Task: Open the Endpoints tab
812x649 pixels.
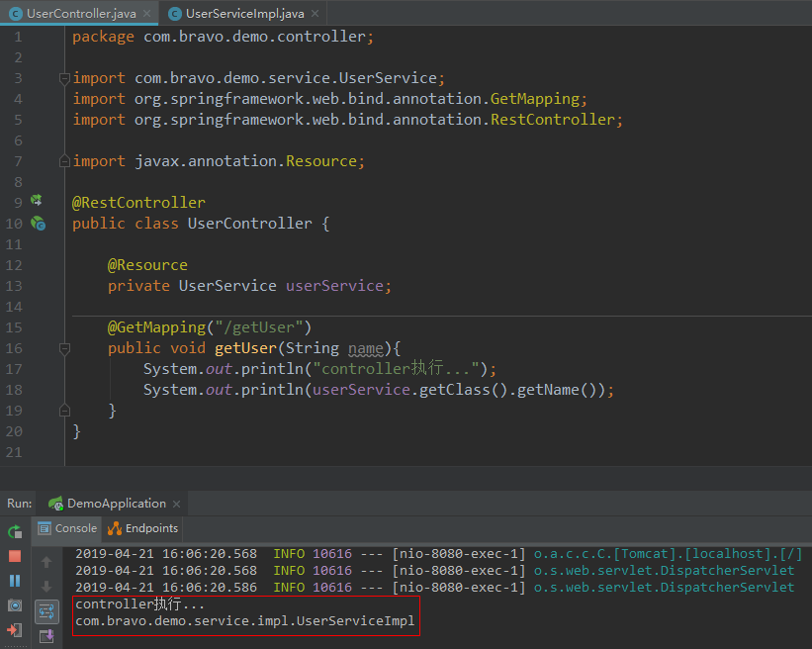Action: click(142, 528)
